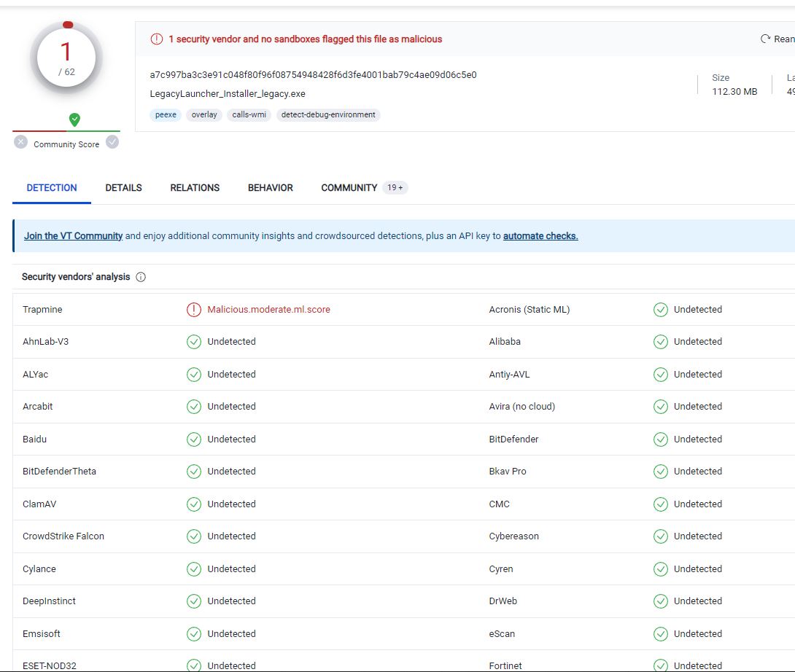Viewport: 795px width, 672px height.
Task: Click the green check icon for Acronis (Static ML)
Action: click(660, 310)
